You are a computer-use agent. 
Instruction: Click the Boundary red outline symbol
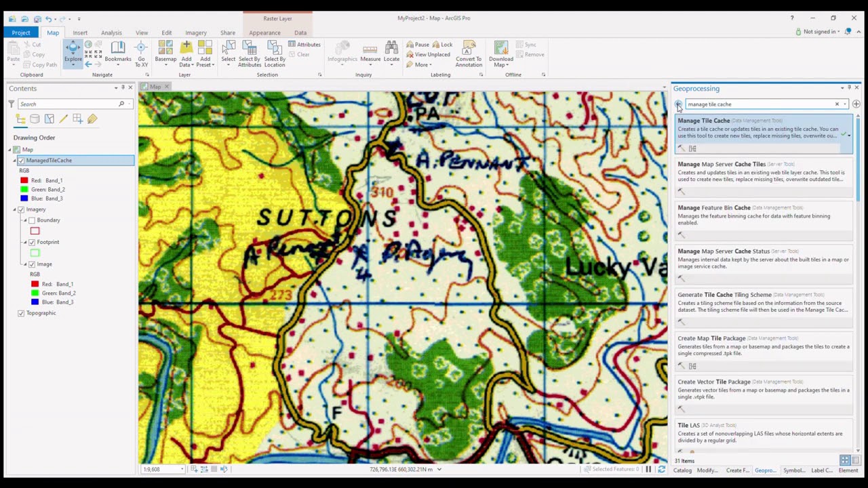coord(35,231)
